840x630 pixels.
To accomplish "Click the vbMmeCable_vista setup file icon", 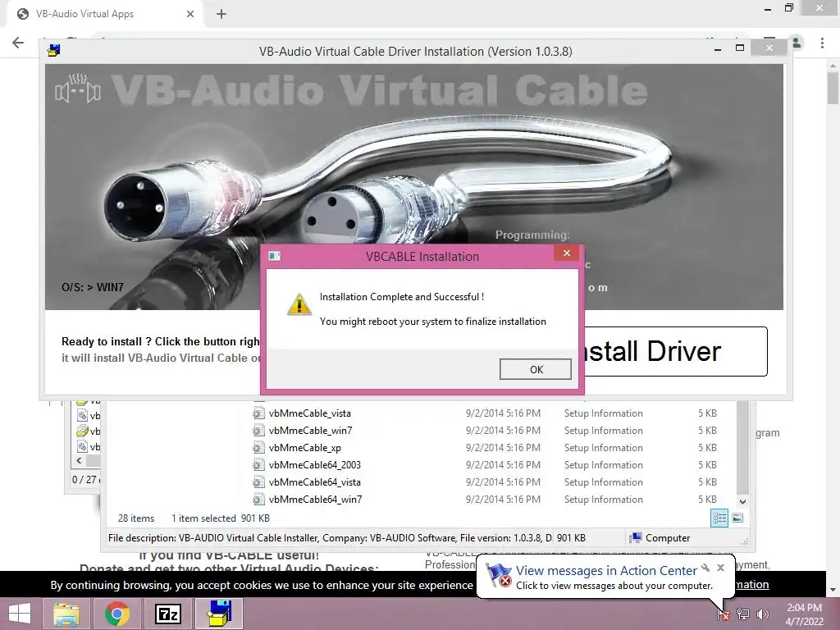I will click(x=258, y=413).
